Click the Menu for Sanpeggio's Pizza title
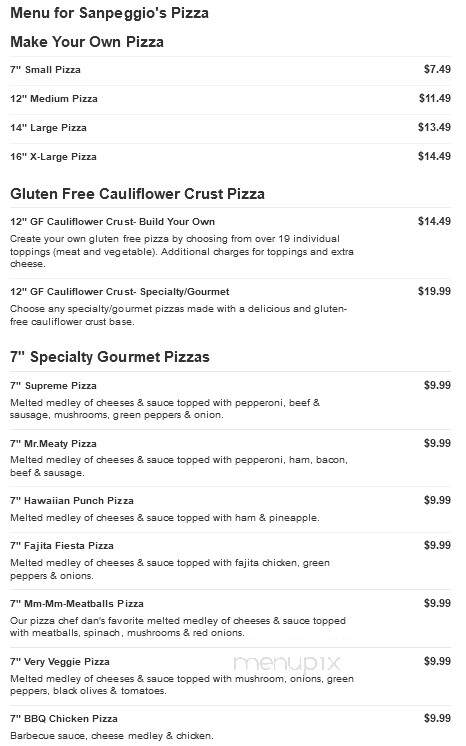Viewport: 466px width, 746px height. pyautogui.click(x=109, y=13)
